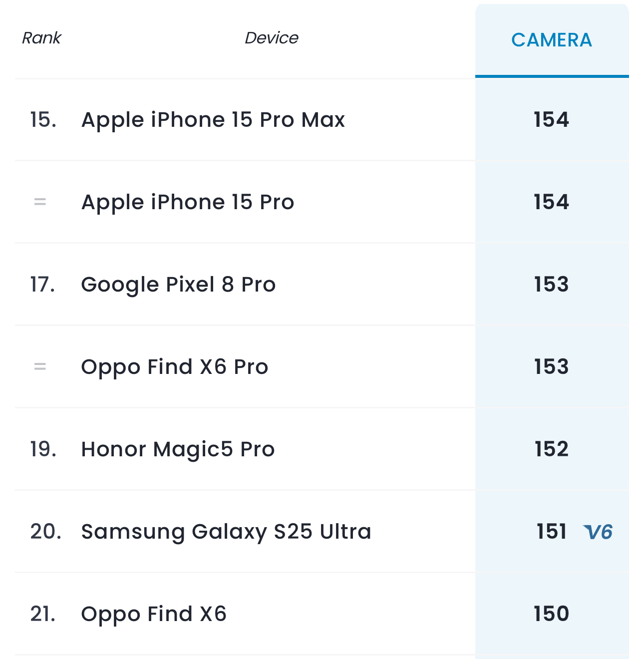Click camera score 154 for iPhone 15 Pro Max
644x659 pixels.
(x=551, y=120)
